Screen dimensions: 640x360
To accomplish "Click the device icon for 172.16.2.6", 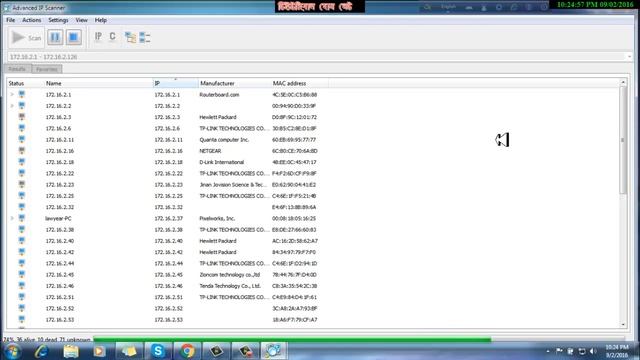I will tap(22, 128).
